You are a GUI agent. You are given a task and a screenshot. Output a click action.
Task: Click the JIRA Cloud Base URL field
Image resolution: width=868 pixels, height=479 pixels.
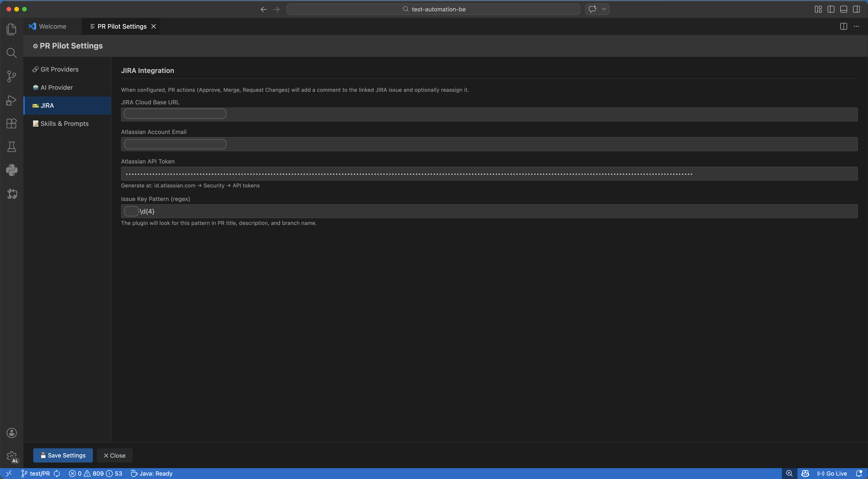pos(489,114)
